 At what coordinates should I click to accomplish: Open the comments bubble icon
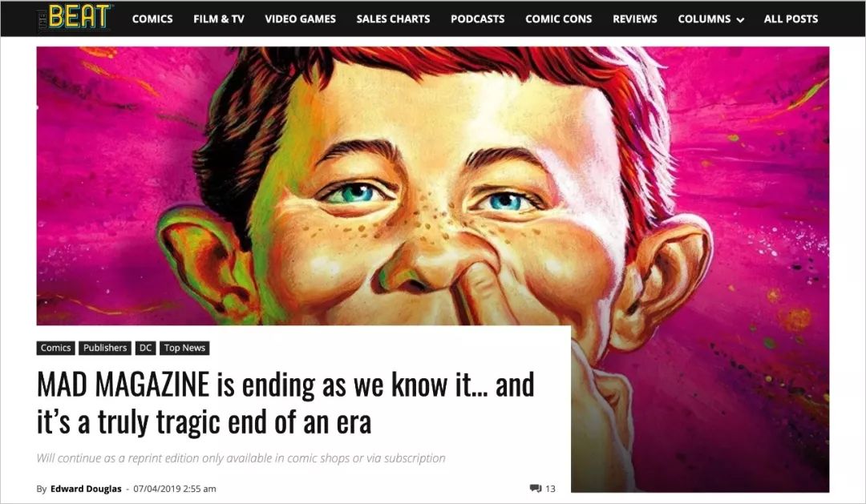pyautogui.click(x=535, y=489)
